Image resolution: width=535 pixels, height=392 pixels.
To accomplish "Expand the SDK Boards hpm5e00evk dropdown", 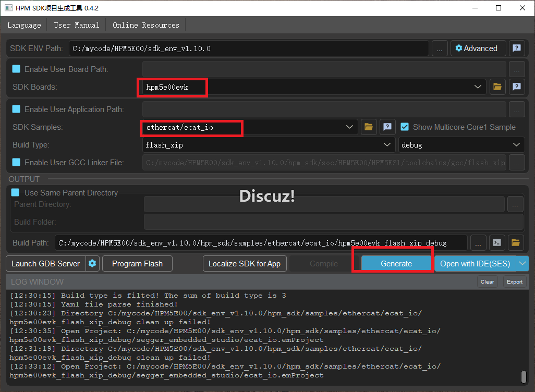I will (478, 87).
